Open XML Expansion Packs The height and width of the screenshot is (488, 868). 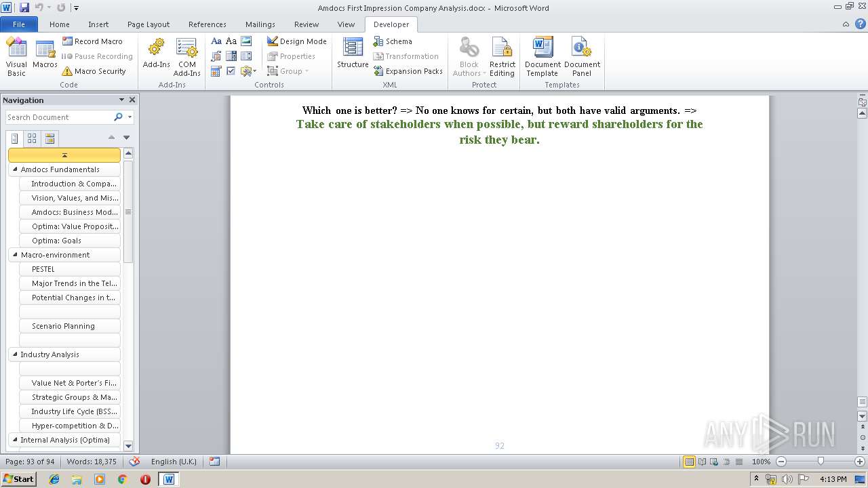[408, 71]
